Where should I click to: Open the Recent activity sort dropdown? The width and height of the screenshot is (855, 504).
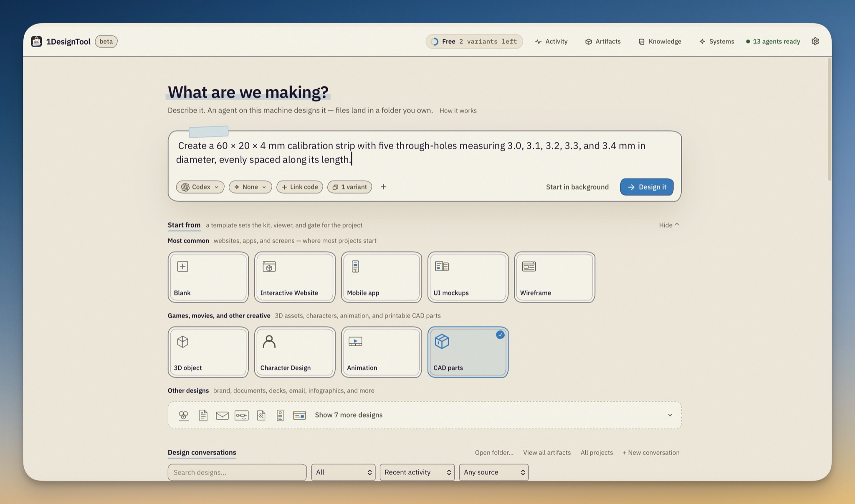click(x=417, y=472)
